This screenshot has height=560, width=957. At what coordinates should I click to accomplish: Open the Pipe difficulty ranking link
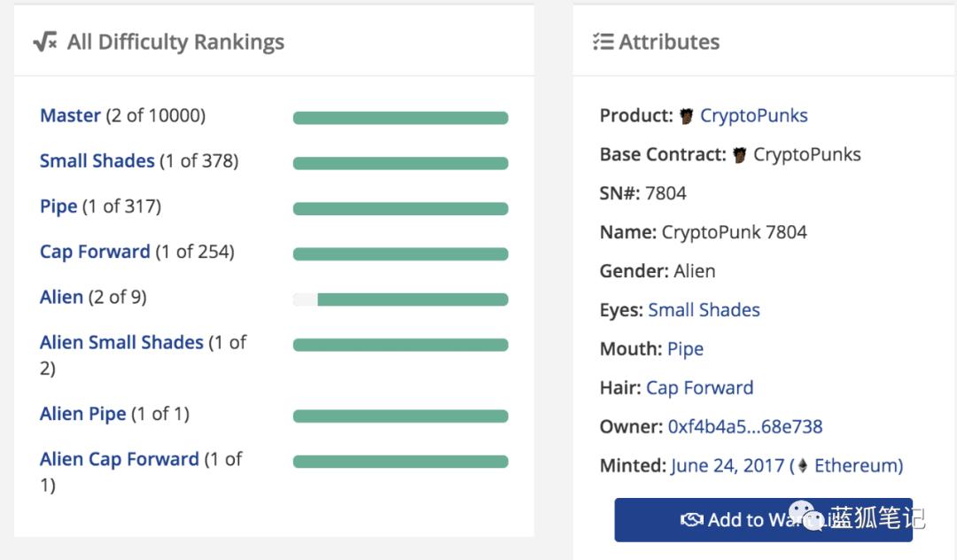(58, 206)
